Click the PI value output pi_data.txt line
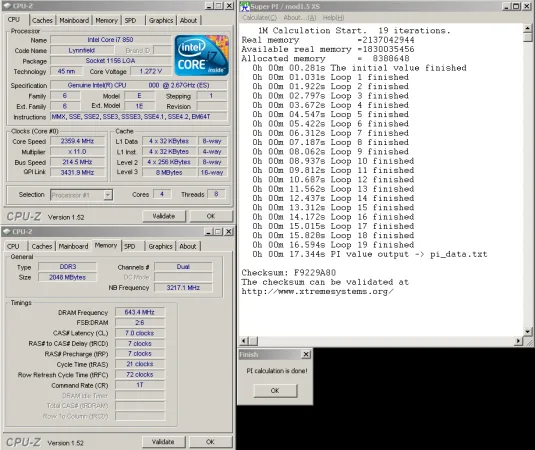The height and width of the screenshot is (450, 535). 370,254
